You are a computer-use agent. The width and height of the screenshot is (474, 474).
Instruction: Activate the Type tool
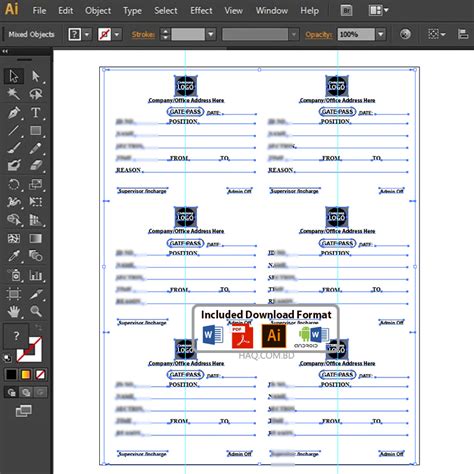tap(36, 113)
